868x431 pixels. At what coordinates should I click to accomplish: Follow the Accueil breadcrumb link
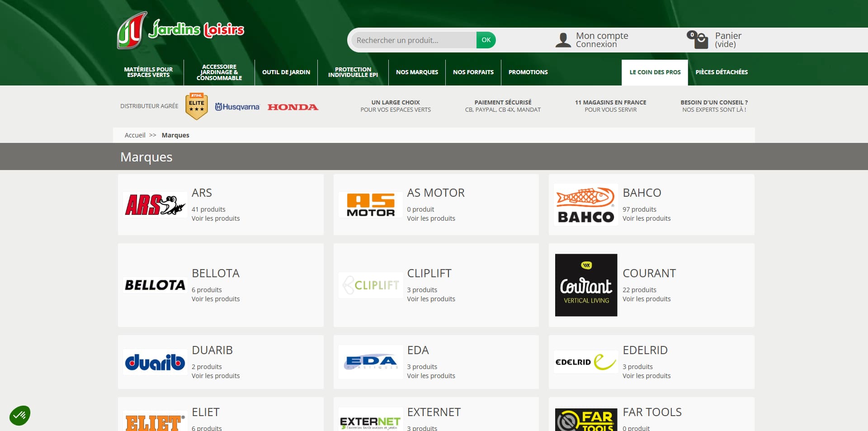pyautogui.click(x=135, y=135)
